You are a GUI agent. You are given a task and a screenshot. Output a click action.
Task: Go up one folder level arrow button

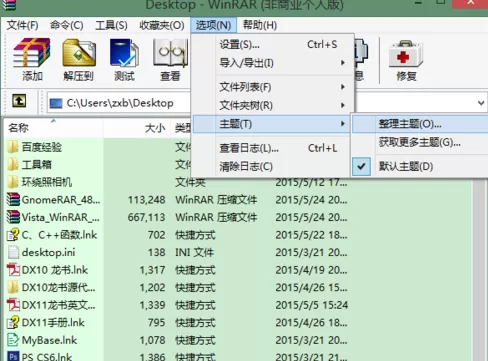tap(19, 101)
